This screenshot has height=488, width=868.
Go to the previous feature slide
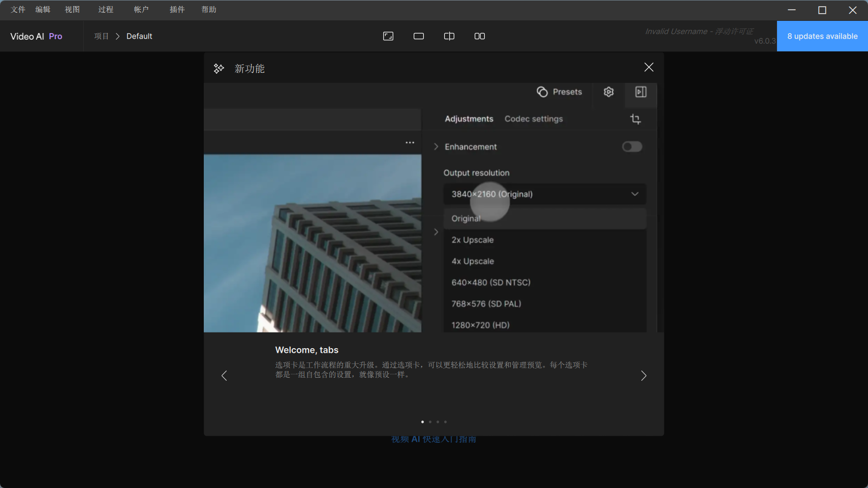[x=224, y=376]
